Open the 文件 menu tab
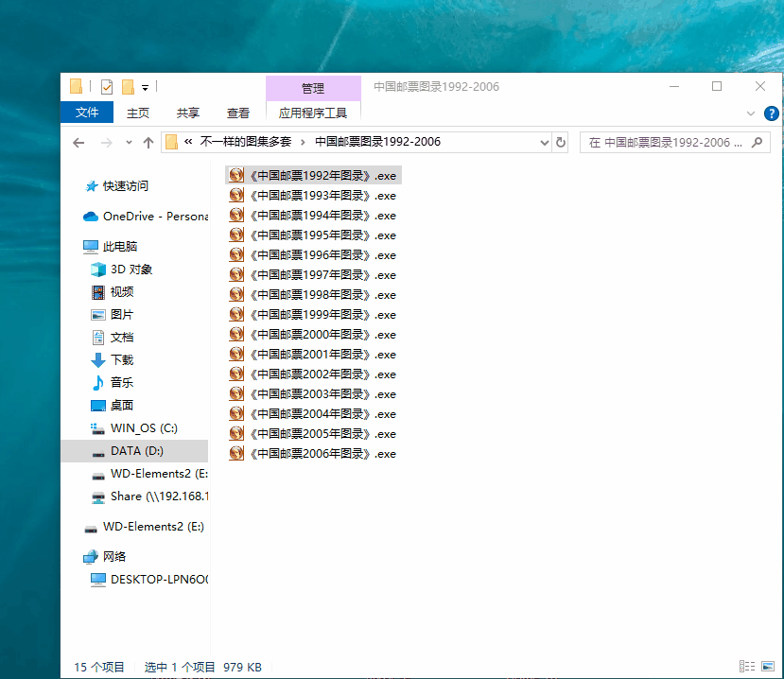 (x=87, y=113)
